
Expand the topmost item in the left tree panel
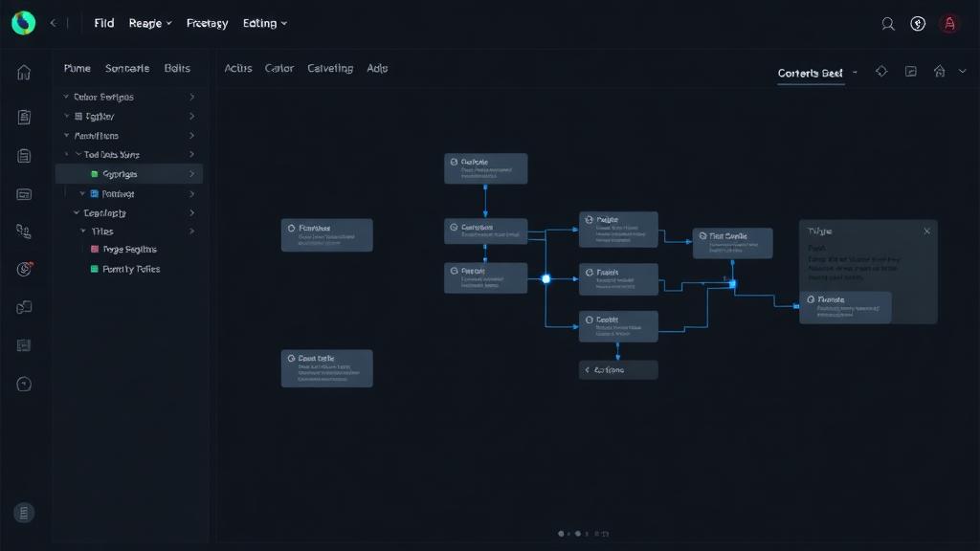tap(65, 97)
